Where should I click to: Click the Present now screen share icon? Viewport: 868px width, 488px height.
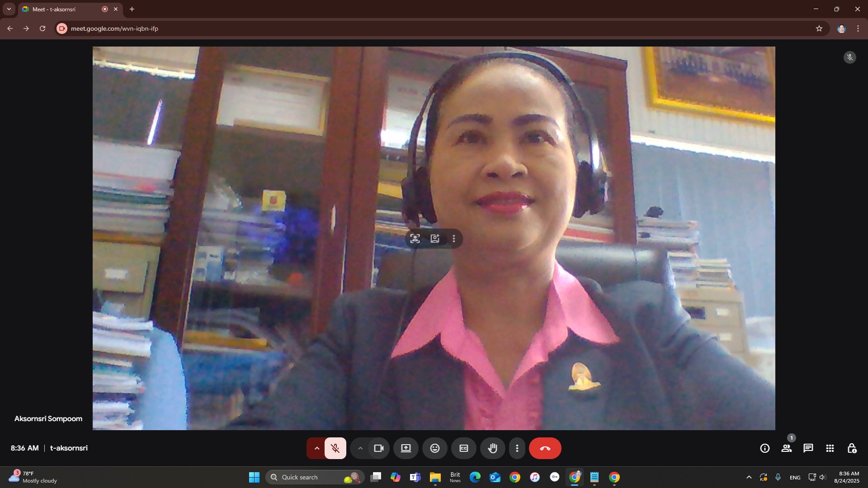(x=406, y=448)
